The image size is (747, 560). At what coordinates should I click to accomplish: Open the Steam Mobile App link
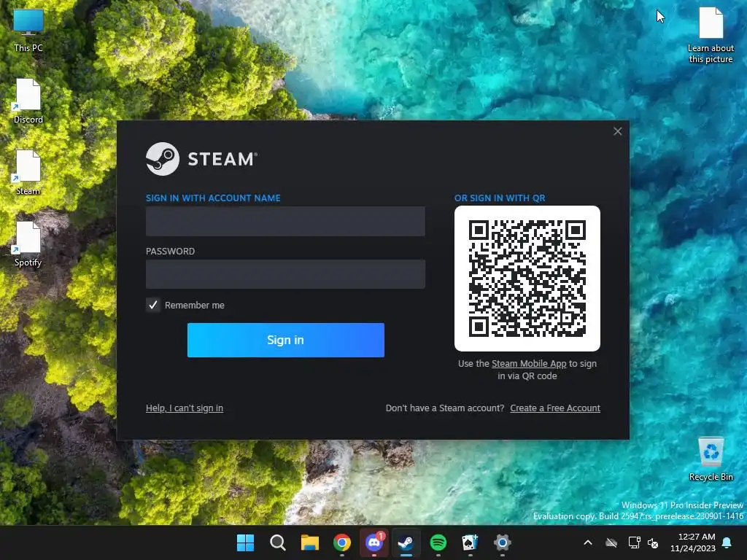pyautogui.click(x=529, y=363)
